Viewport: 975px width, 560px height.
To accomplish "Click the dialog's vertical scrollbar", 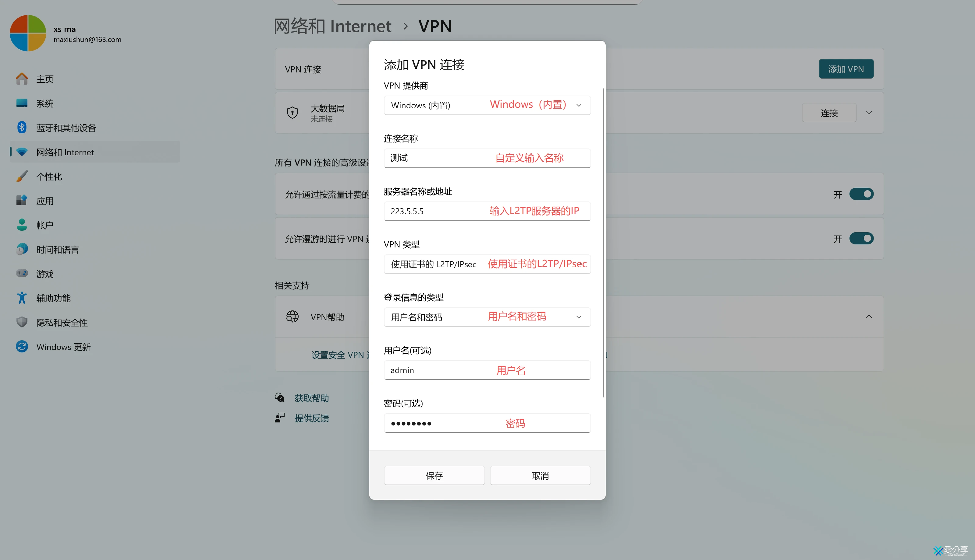I will [x=603, y=242].
